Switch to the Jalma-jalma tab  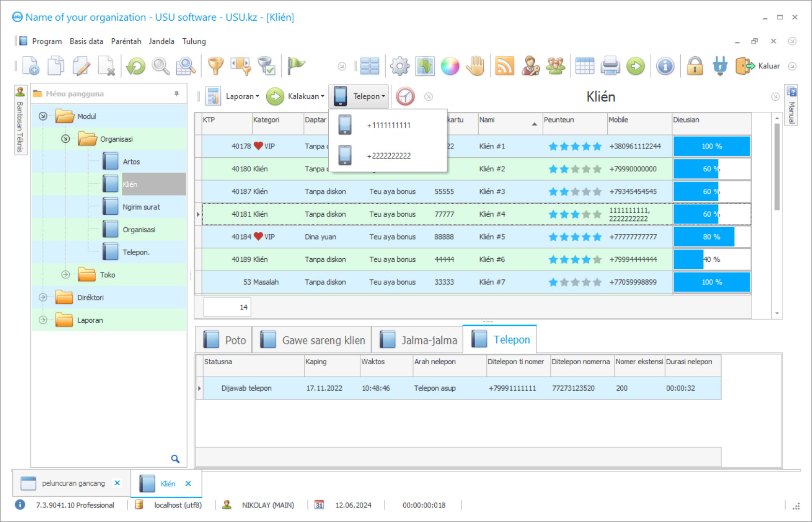pyautogui.click(x=418, y=340)
